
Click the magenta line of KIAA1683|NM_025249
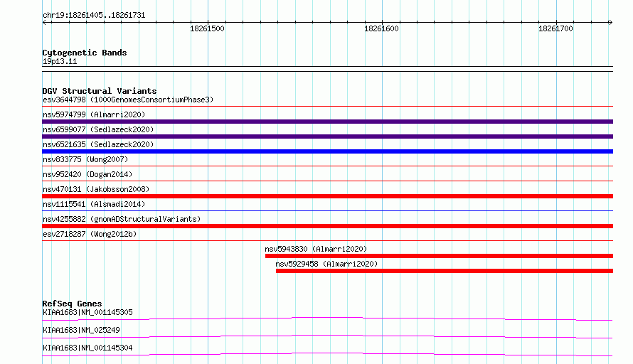pyautogui.click(x=327, y=336)
